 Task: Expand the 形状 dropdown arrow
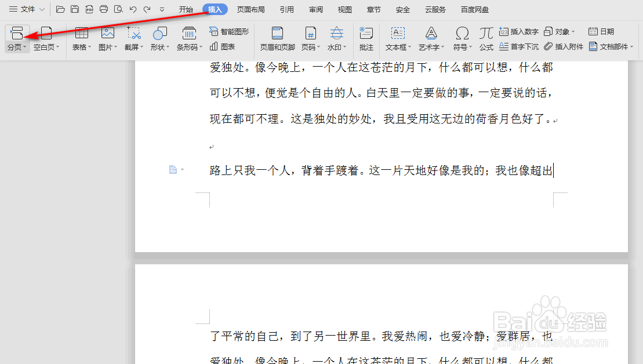click(168, 47)
